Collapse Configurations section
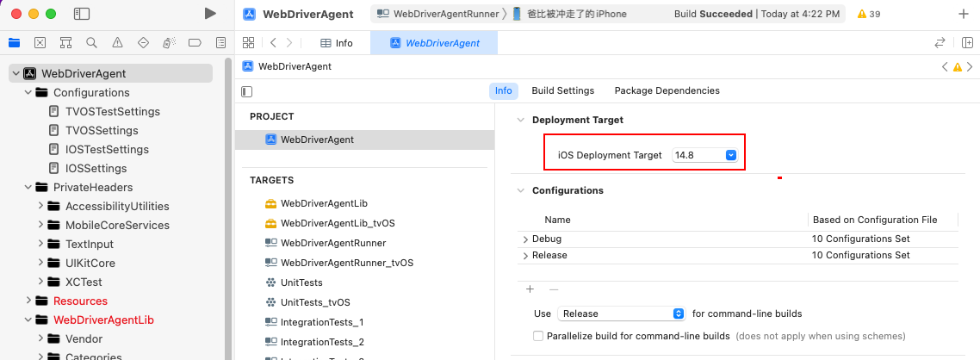The image size is (980, 360). [520, 190]
